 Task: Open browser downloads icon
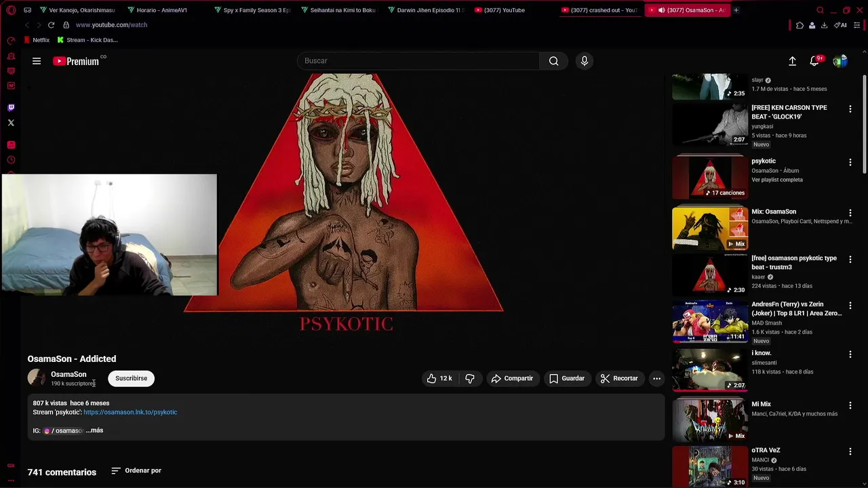(824, 25)
